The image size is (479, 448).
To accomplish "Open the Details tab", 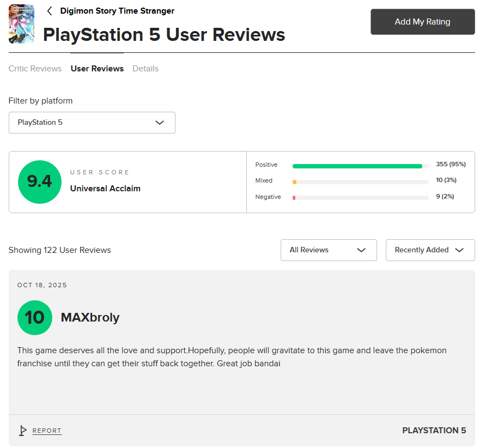I will 145,69.
